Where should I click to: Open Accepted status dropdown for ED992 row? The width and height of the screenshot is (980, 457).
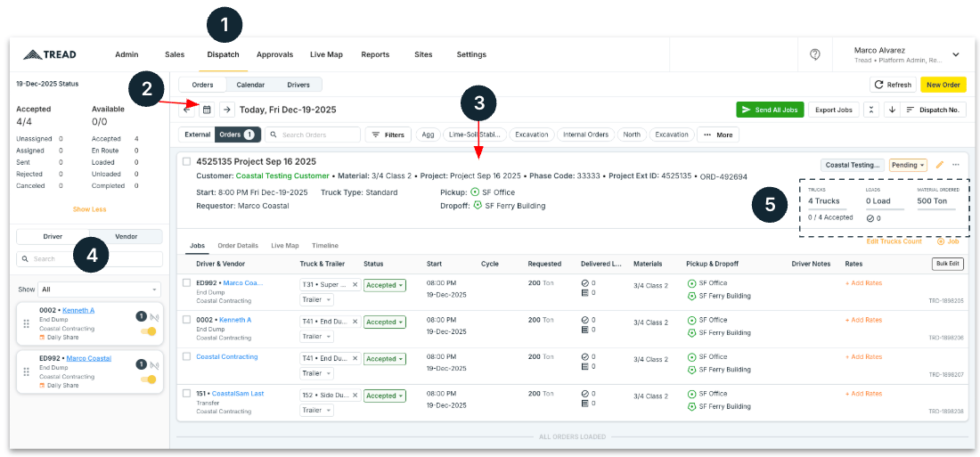384,285
